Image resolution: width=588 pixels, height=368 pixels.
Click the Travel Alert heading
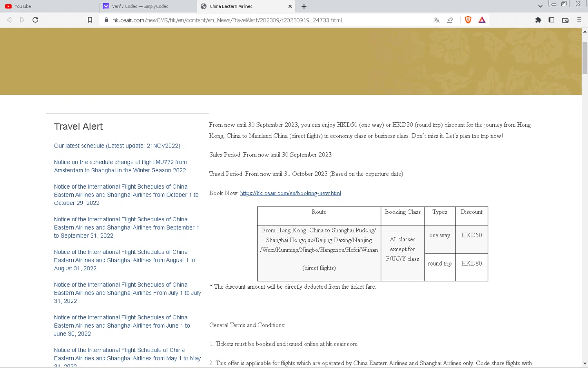pyautogui.click(x=78, y=126)
